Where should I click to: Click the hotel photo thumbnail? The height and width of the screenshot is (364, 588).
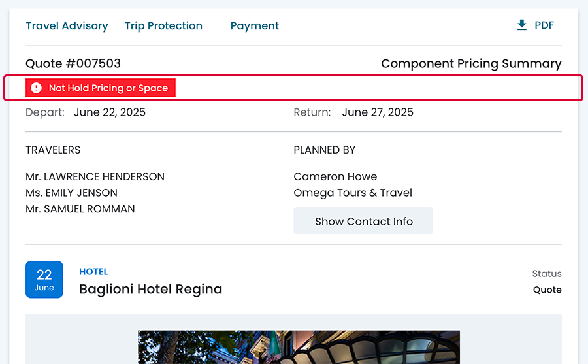pos(299,347)
